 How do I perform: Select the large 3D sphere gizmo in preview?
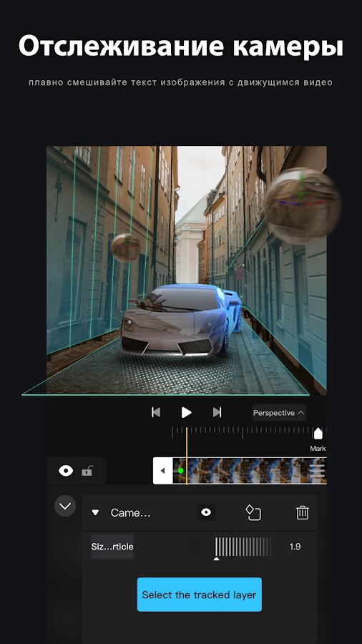pos(302,206)
